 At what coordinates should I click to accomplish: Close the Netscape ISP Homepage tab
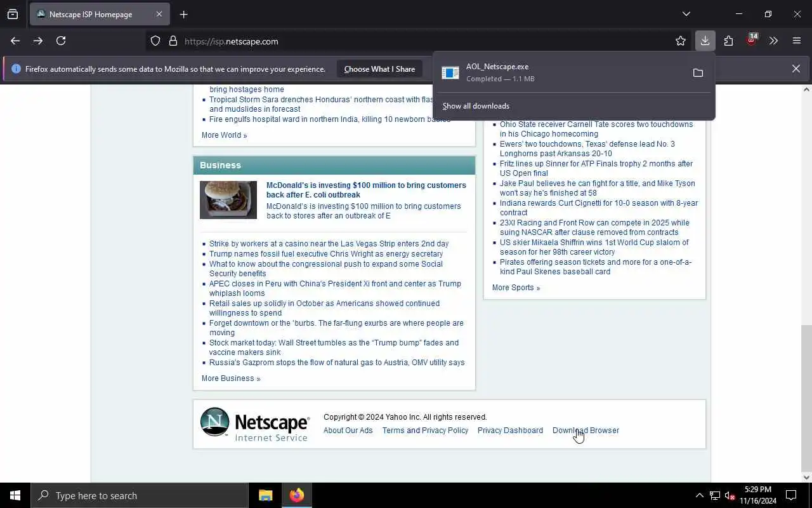(159, 14)
